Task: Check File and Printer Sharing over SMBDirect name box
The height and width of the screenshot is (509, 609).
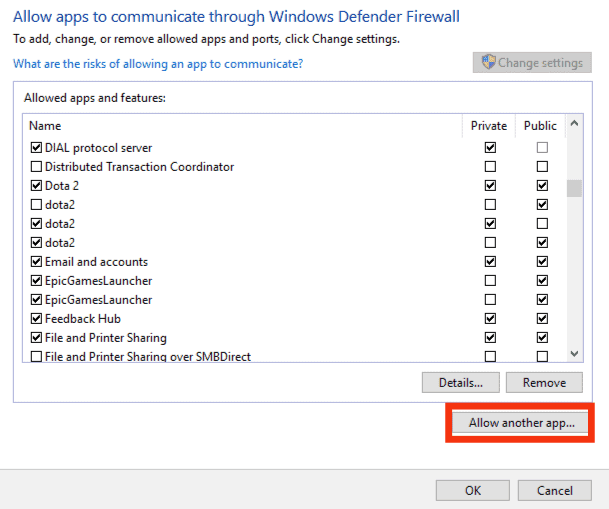Action: point(36,356)
